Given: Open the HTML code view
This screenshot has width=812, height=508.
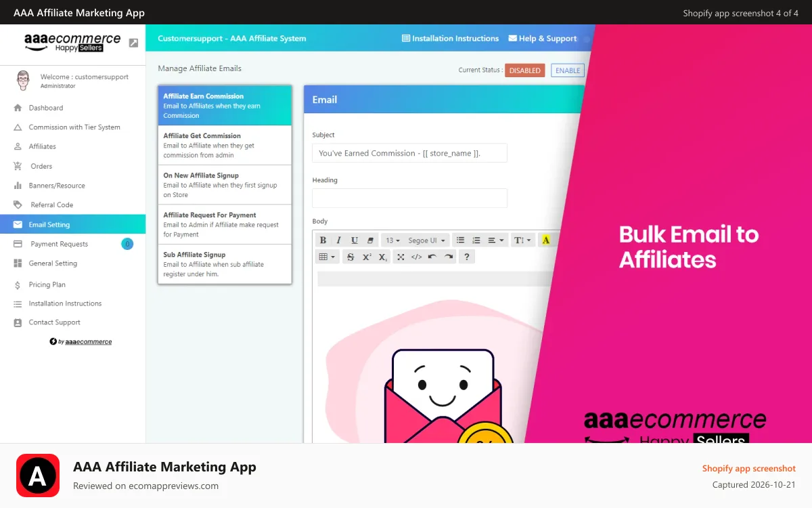Looking at the screenshot, I should coord(416,257).
